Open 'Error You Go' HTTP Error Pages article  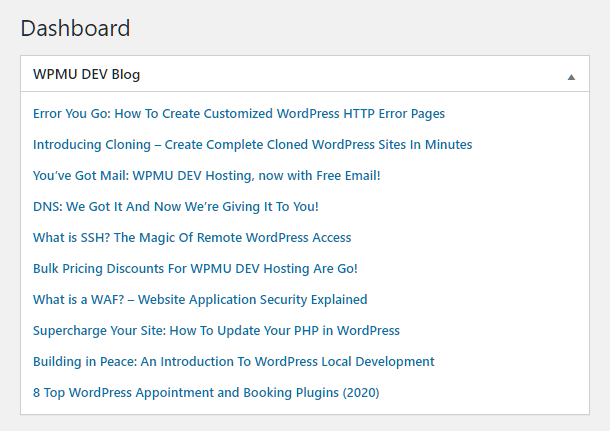click(239, 114)
